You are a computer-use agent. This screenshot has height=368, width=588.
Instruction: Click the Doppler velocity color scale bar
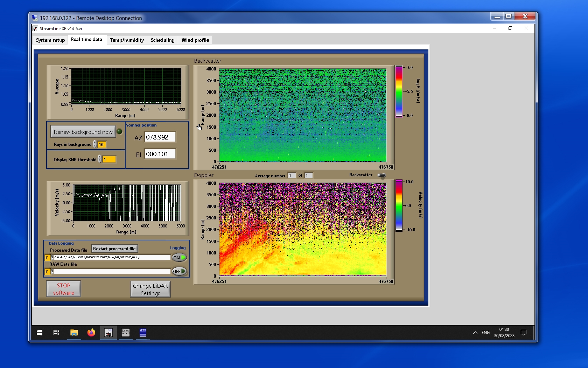click(399, 206)
